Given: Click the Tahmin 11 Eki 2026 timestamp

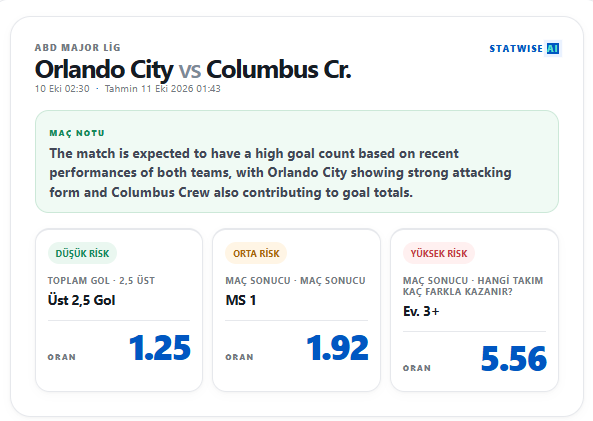Looking at the screenshot, I should (163, 89).
